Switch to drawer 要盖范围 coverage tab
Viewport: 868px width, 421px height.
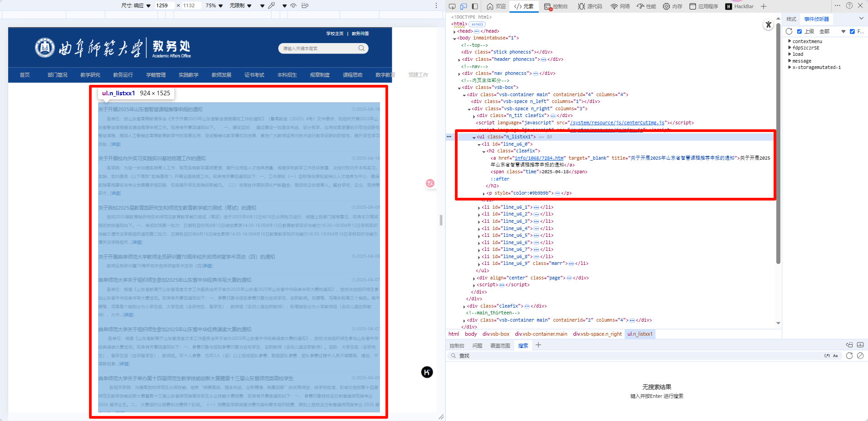coord(500,346)
